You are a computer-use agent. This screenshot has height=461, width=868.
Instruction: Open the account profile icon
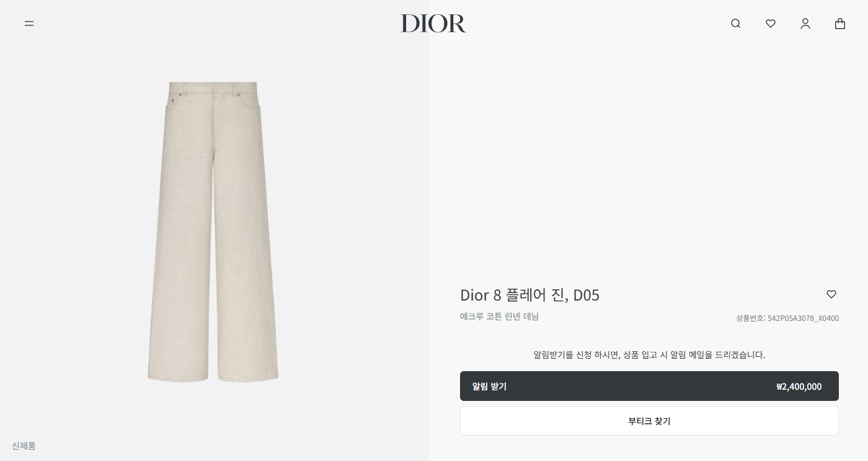(805, 24)
